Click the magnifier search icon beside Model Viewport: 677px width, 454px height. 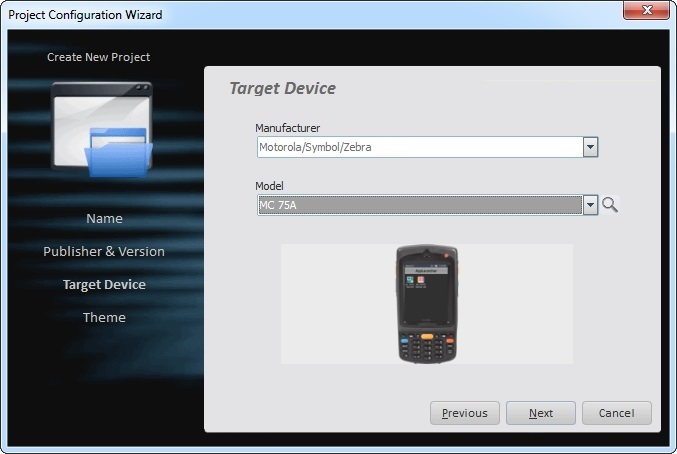click(610, 205)
